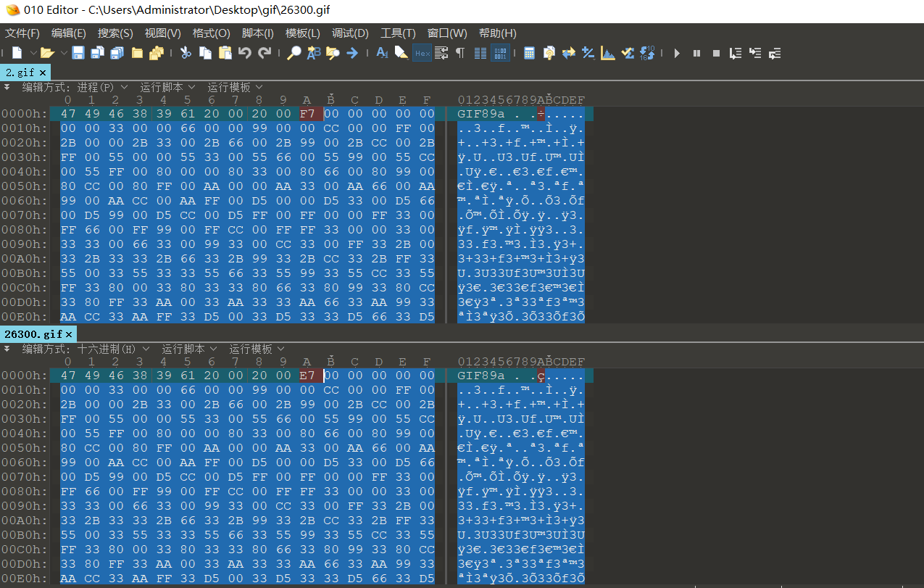Open the 工具(T) menu

[x=398, y=33]
